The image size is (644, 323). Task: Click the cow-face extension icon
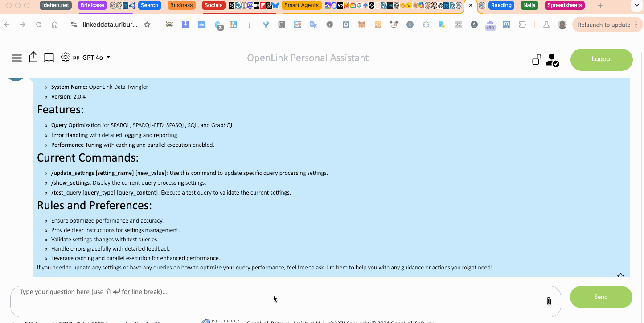(169, 25)
